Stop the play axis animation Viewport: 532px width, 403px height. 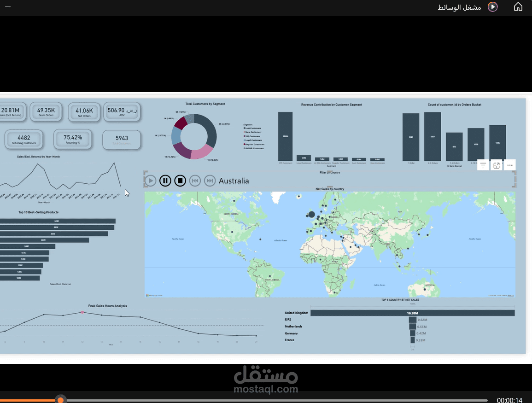point(180,181)
